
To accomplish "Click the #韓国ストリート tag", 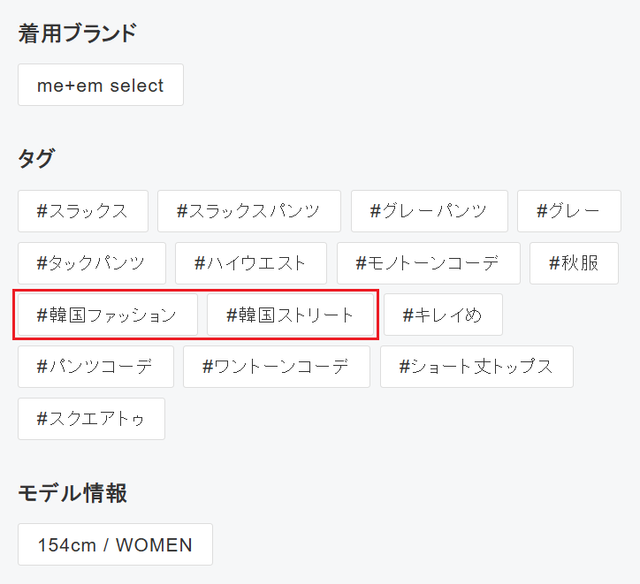I will 291,315.
